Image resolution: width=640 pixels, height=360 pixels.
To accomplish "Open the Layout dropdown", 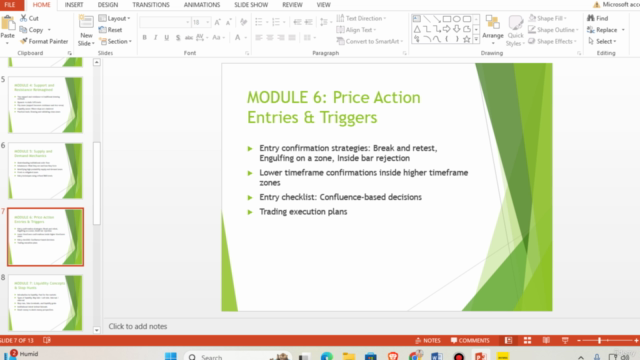I will pos(114,18).
